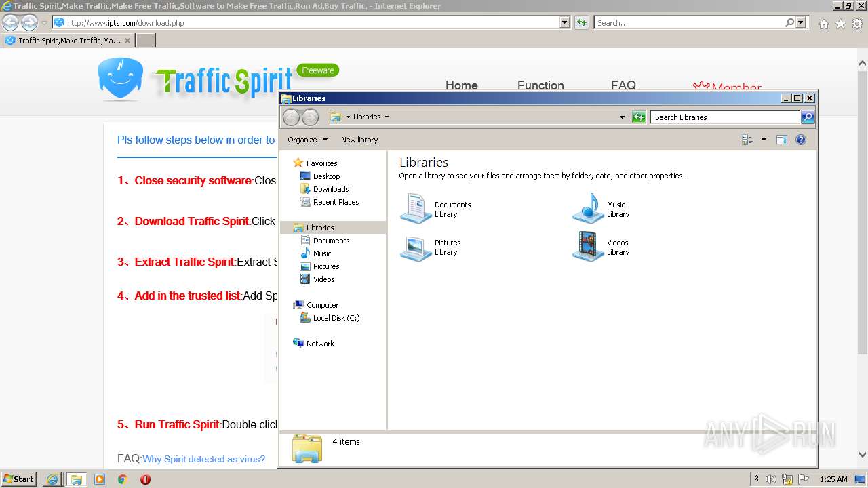This screenshot has height=488, width=868.
Task: Open IE address bar dropdown arrow
Action: click(565, 23)
